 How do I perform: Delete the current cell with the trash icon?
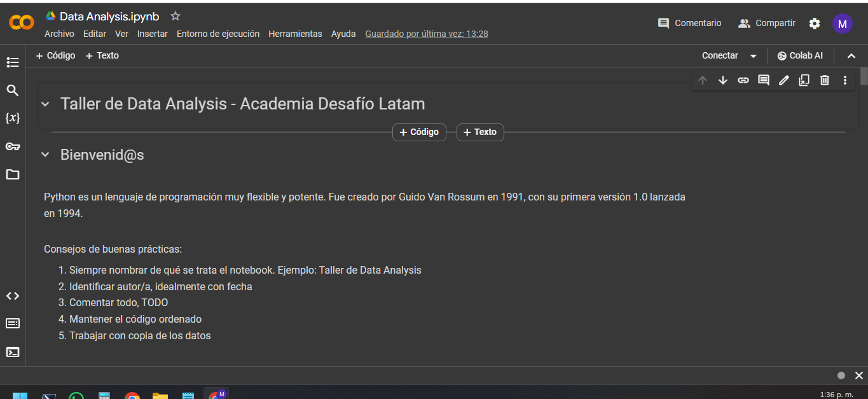[825, 80]
